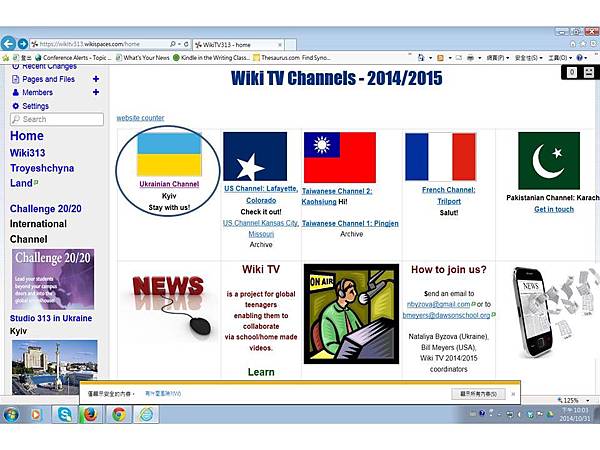The image size is (600, 450).
Task: Click the nbyzova@gmail.com email link
Action: point(438,305)
